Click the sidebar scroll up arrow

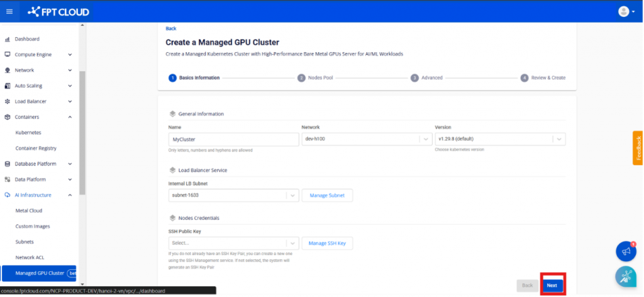click(82, 25)
